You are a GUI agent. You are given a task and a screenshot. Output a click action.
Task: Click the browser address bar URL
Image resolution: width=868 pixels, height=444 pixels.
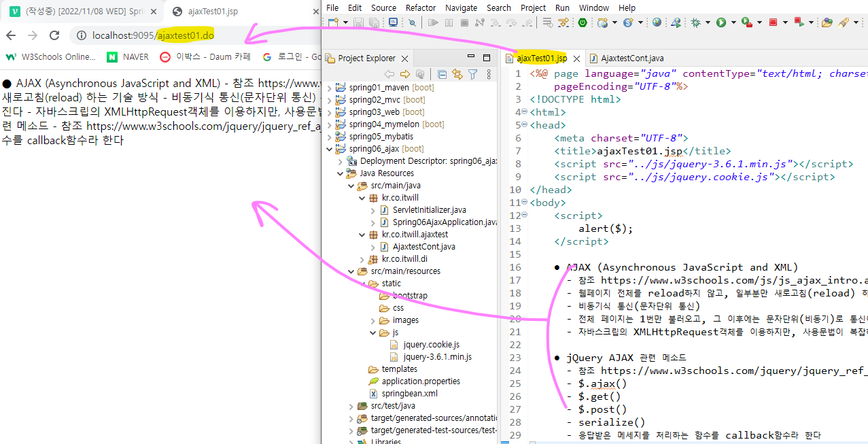click(x=154, y=35)
